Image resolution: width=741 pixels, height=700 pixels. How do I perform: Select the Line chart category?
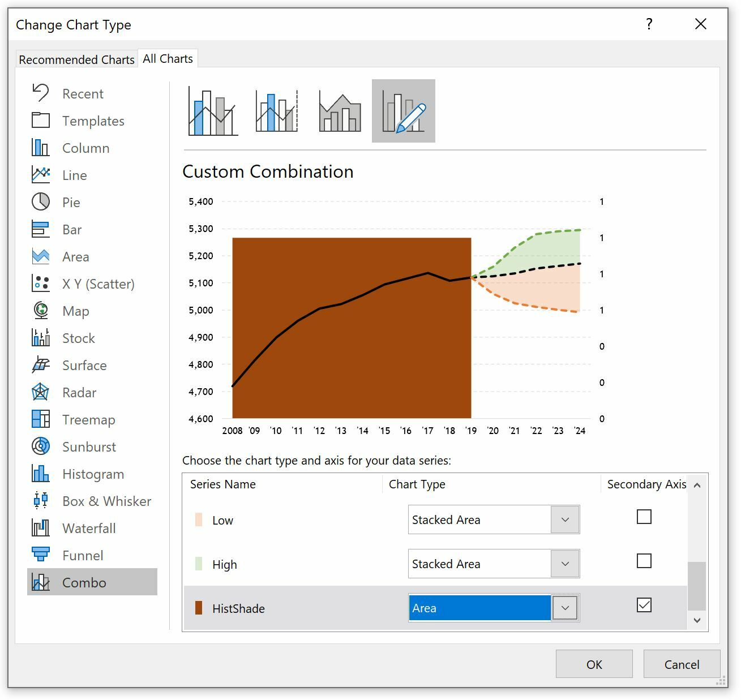pyautogui.click(x=74, y=175)
